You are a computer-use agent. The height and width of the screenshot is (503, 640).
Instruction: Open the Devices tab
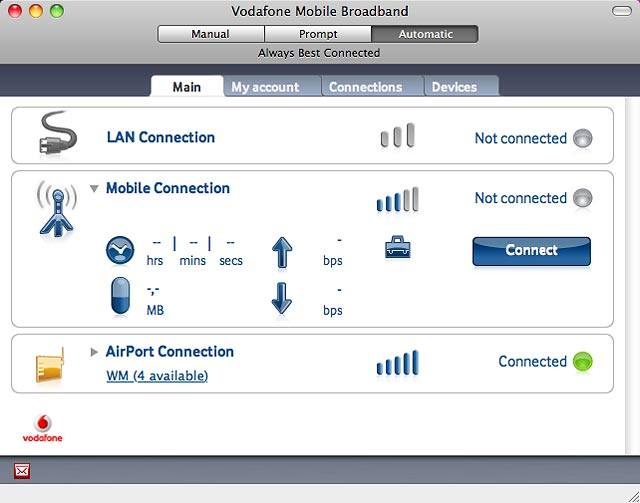point(462,87)
